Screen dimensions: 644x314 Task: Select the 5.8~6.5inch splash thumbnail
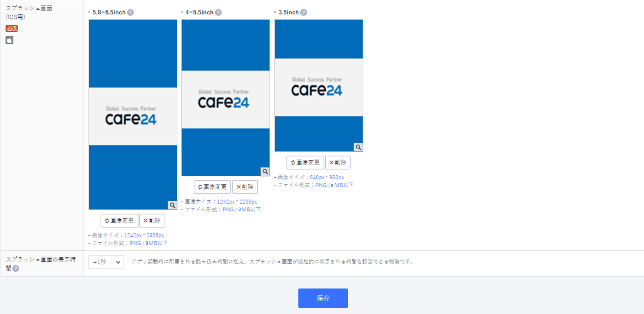pos(133,114)
